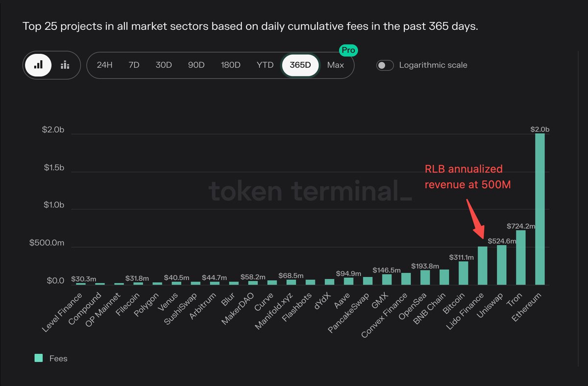Select the 365D time range
The width and height of the screenshot is (588, 386).
click(300, 65)
